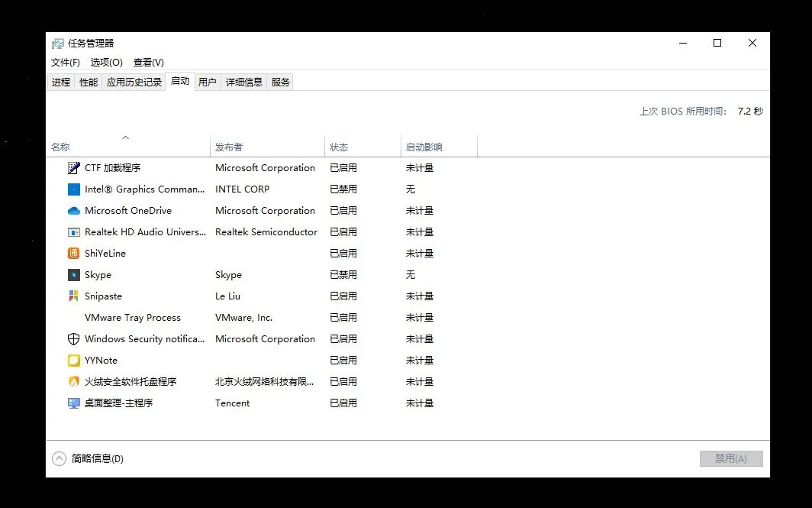
Task: Click the 桌面整理-主程序 monitor icon
Action: tap(73, 403)
